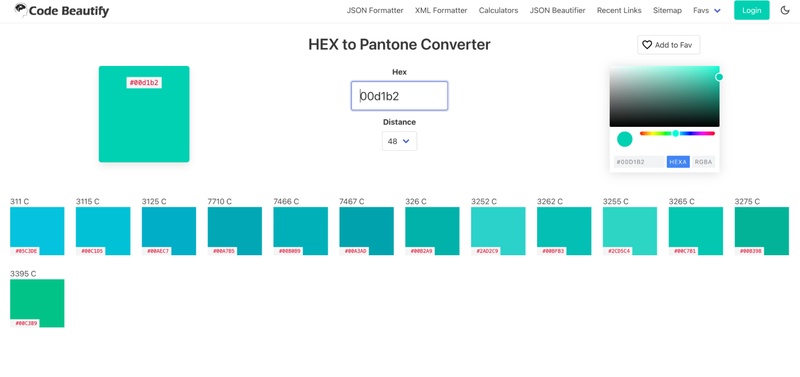Click the '3395 C' Pantone name text
800x377 pixels.
click(23, 274)
